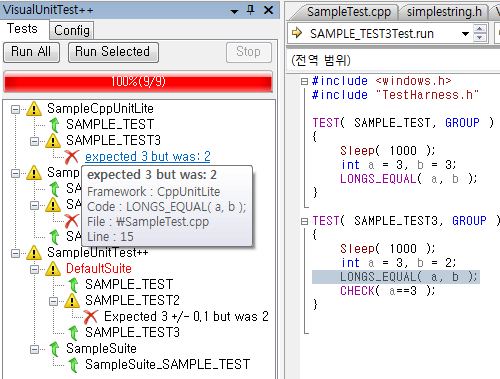Click warning icon beside DefaultSuite
The height and width of the screenshot is (379, 500).
(x=53, y=269)
